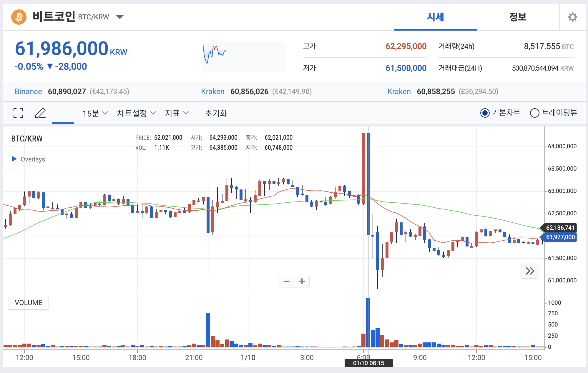This screenshot has width=588, height=373.
Task: Click the fullscreen expand chart icon
Action: point(18,113)
